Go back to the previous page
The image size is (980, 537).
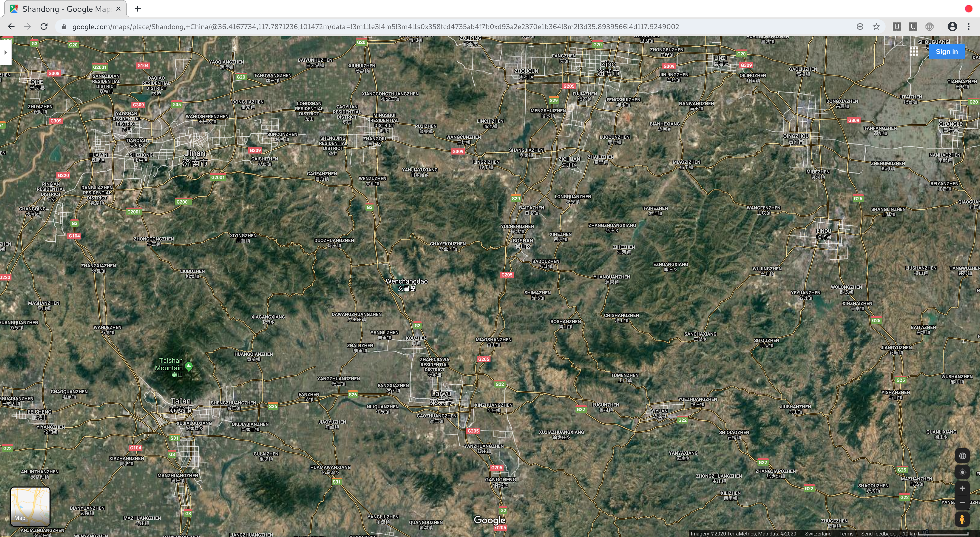[11, 27]
